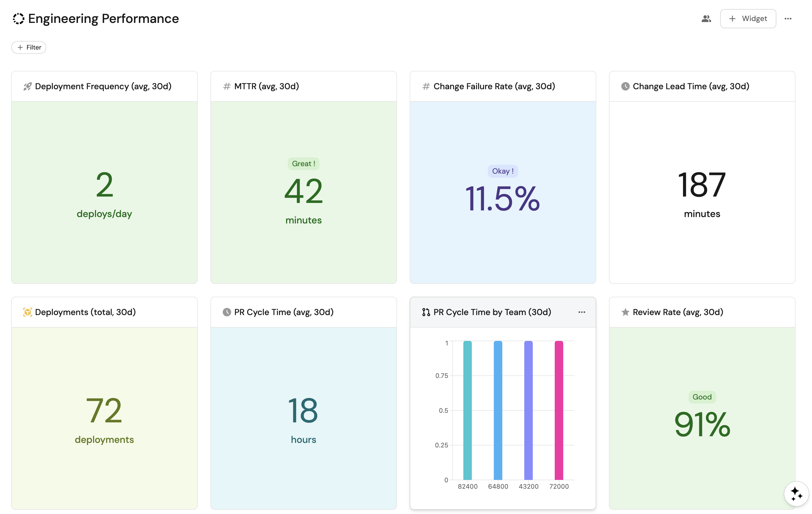Click the clock icon on Change Lead Time
812x514 pixels.
pos(625,86)
